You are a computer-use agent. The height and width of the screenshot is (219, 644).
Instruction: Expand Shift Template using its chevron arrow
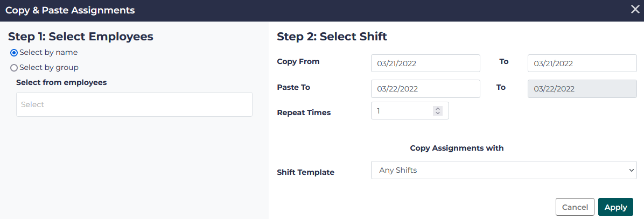tap(632, 170)
